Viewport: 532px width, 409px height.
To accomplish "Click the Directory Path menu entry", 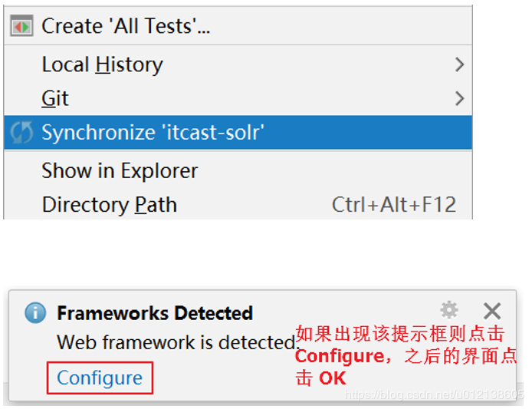I will [109, 205].
